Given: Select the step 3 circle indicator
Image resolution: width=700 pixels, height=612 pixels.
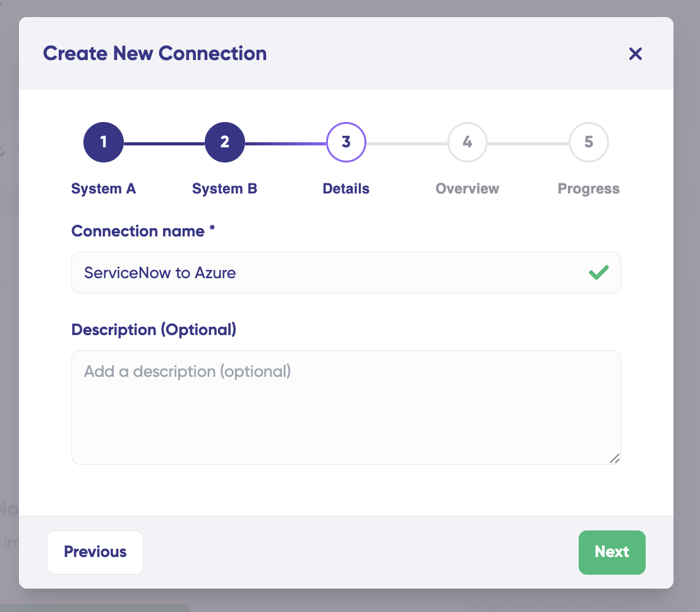Looking at the screenshot, I should click(x=346, y=142).
